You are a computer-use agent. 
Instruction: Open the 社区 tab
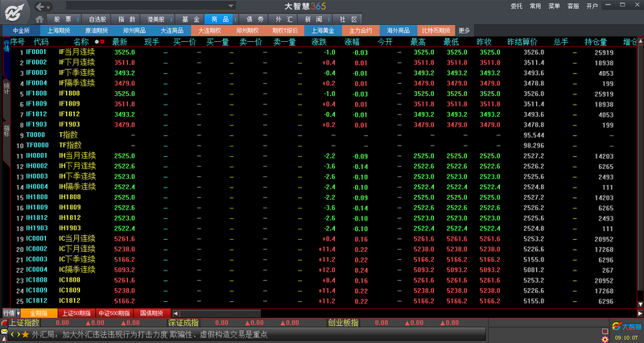coord(349,19)
